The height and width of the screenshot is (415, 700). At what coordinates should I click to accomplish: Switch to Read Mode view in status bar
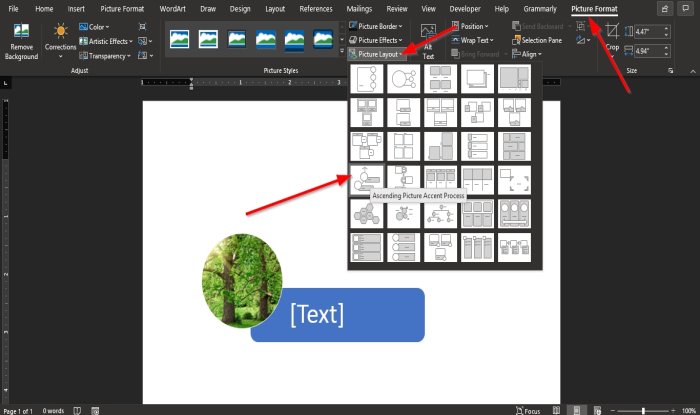click(556, 410)
